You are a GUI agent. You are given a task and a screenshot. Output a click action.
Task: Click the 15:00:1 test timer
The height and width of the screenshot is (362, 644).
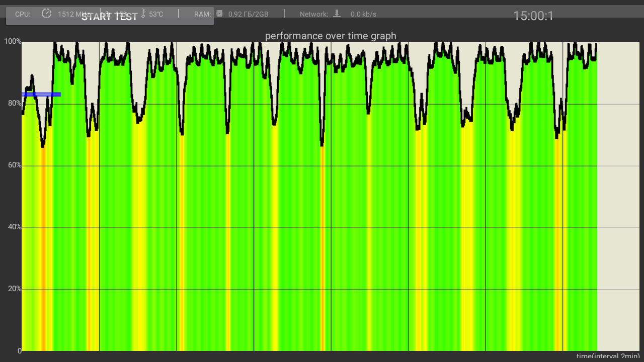[x=533, y=16]
